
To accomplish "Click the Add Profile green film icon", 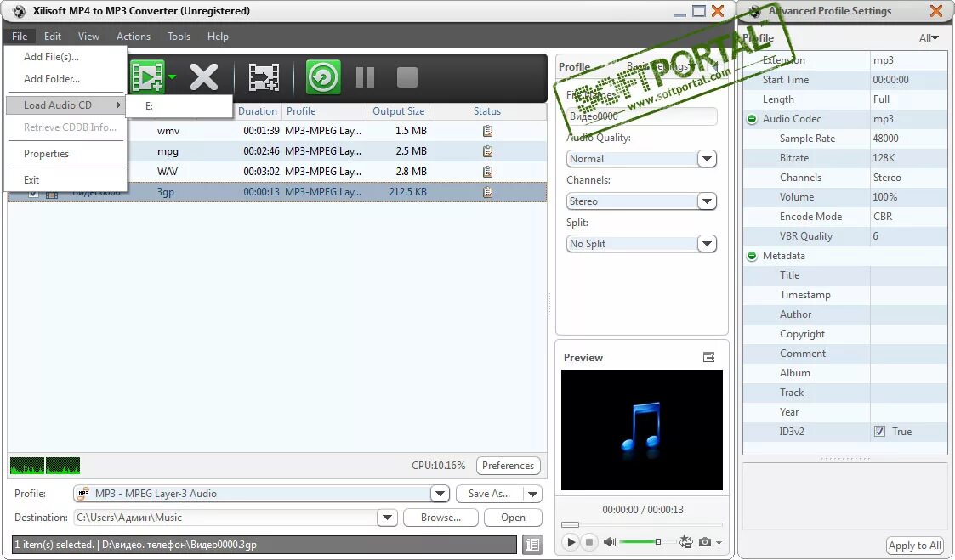I will click(x=147, y=76).
